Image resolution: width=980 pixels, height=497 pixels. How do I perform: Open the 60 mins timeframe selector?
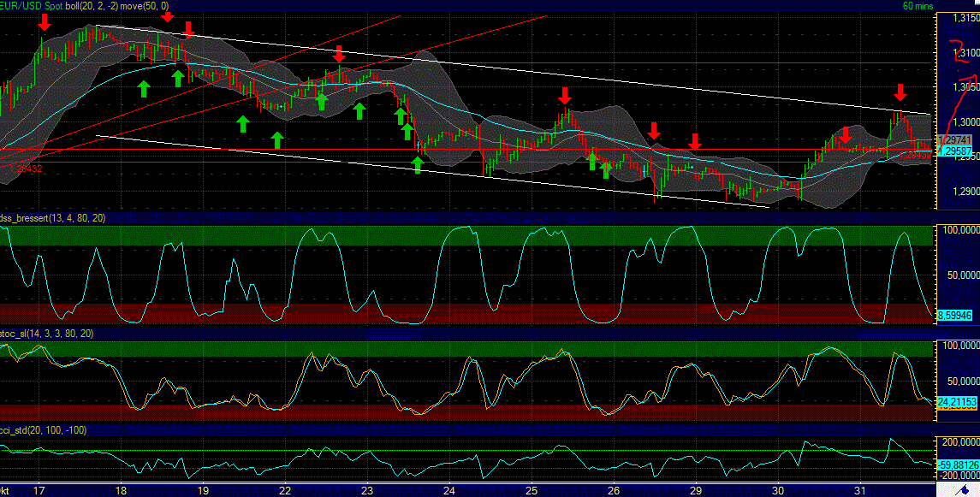[x=918, y=5]
